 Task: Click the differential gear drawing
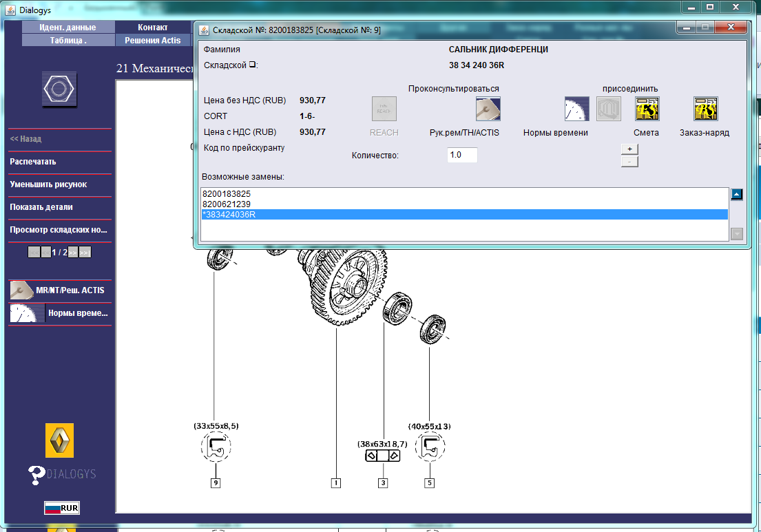click(x=342, y=286)
